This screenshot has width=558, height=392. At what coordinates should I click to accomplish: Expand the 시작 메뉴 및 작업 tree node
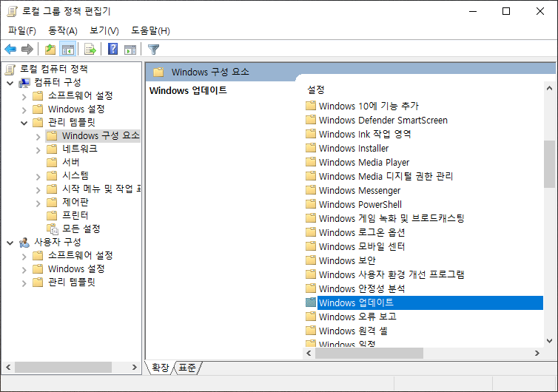click(x=38, y=190)
